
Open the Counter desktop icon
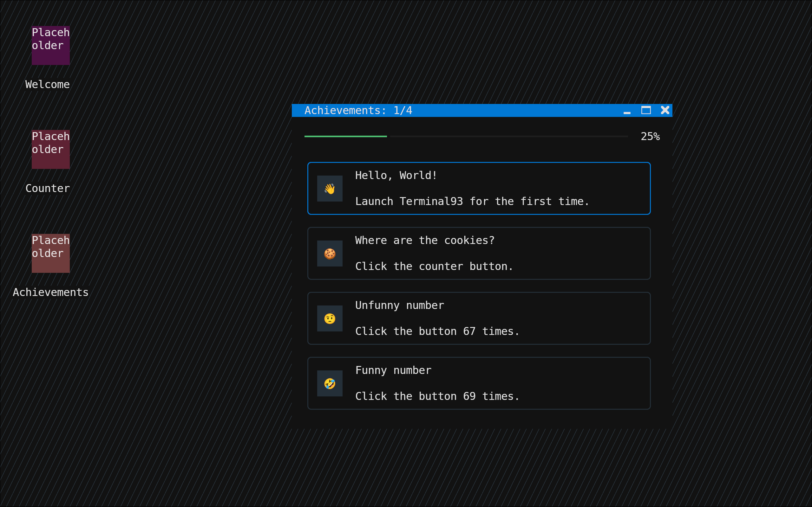pyautogui.click(x=51, y=149)
